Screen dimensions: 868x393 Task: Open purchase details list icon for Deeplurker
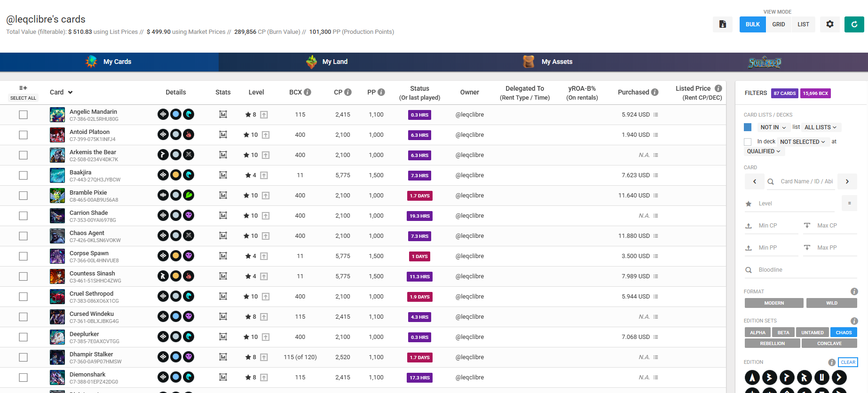click(655, 337)
